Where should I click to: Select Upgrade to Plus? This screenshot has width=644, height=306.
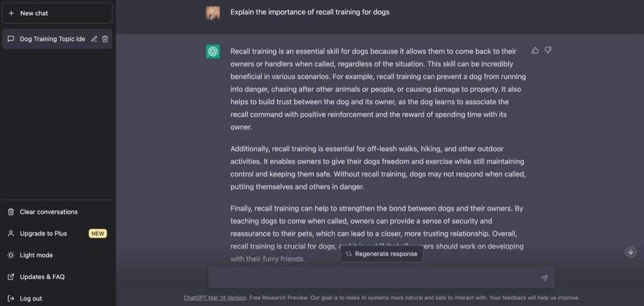pos(43,234)
